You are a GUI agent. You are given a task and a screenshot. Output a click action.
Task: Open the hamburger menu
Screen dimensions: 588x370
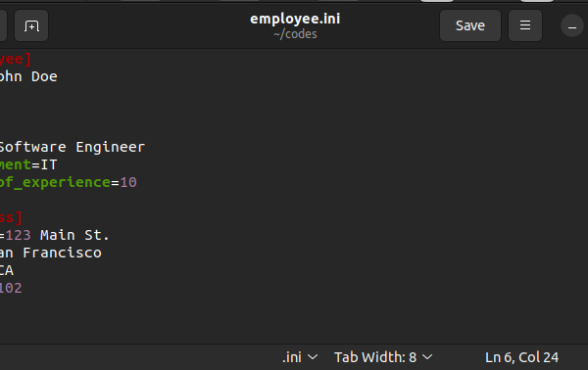tap(525, 25)
